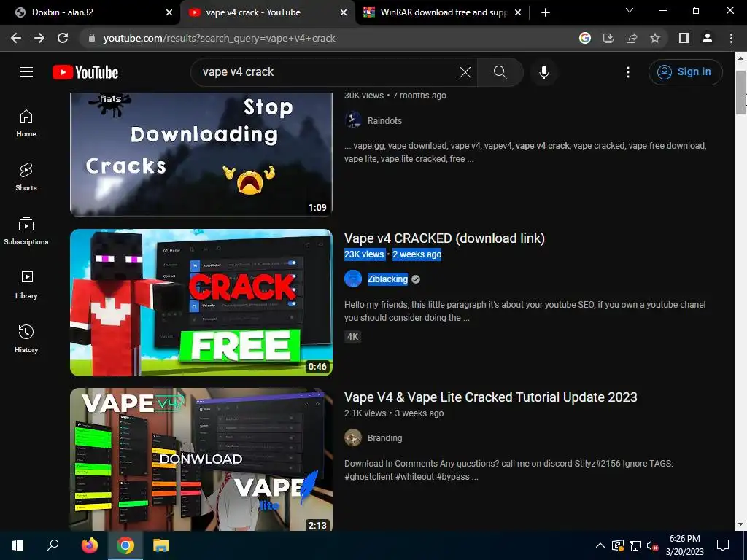The width and height of the screenshot is (747, 560).
Task: Go to Home in the sidebar
Action: [x=26, y=123]
